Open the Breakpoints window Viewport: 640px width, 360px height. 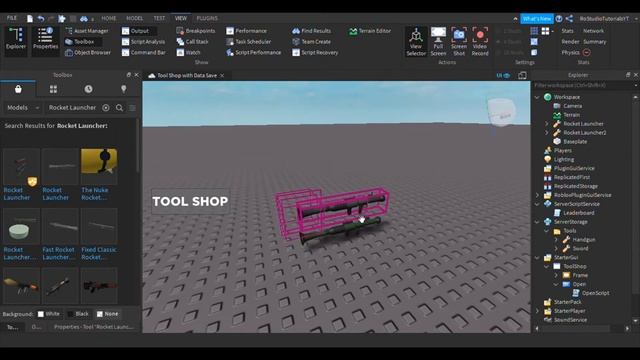[196, 31]
